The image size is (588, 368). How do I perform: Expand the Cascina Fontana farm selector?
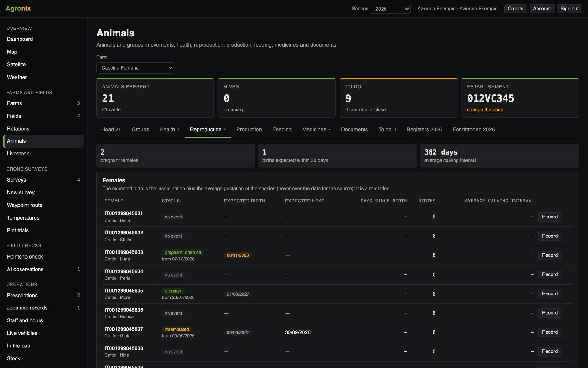(x=135, y=68)
